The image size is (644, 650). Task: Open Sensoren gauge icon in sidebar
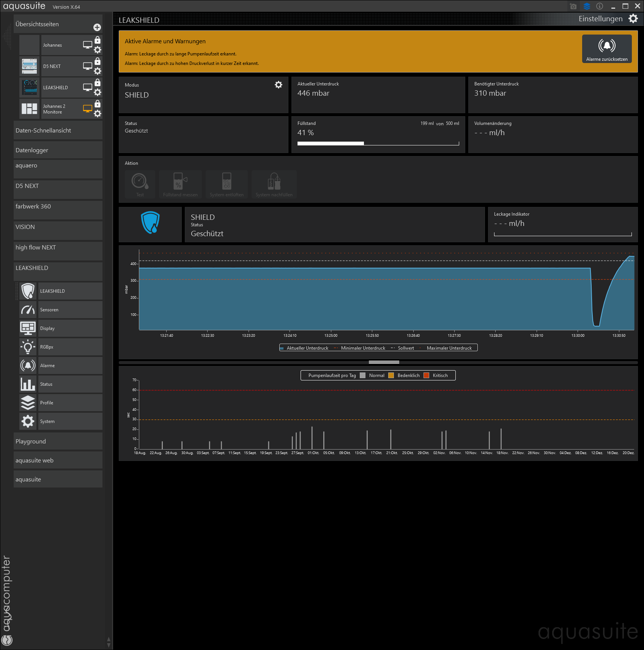(x=28, y=310)
